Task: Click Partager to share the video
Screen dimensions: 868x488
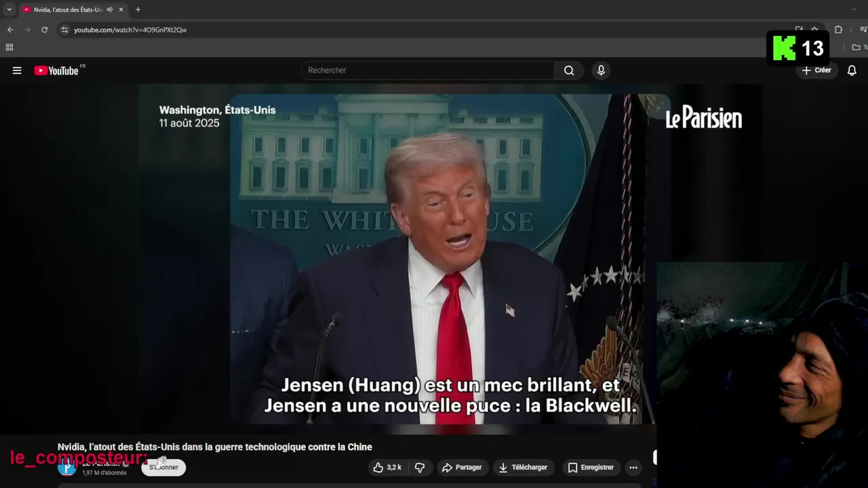Action: [462, 468]
